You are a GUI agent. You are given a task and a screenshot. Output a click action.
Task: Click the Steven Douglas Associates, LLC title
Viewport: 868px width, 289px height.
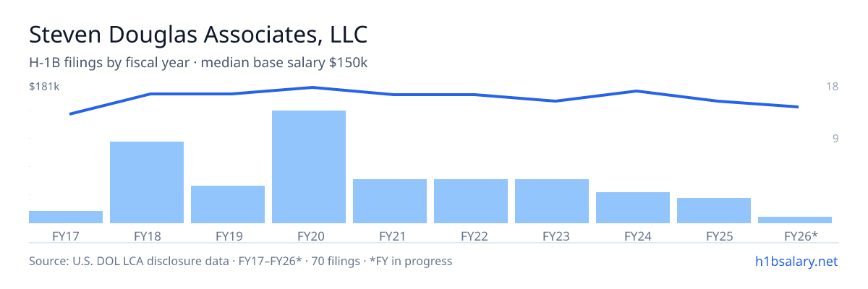(199, 34)
